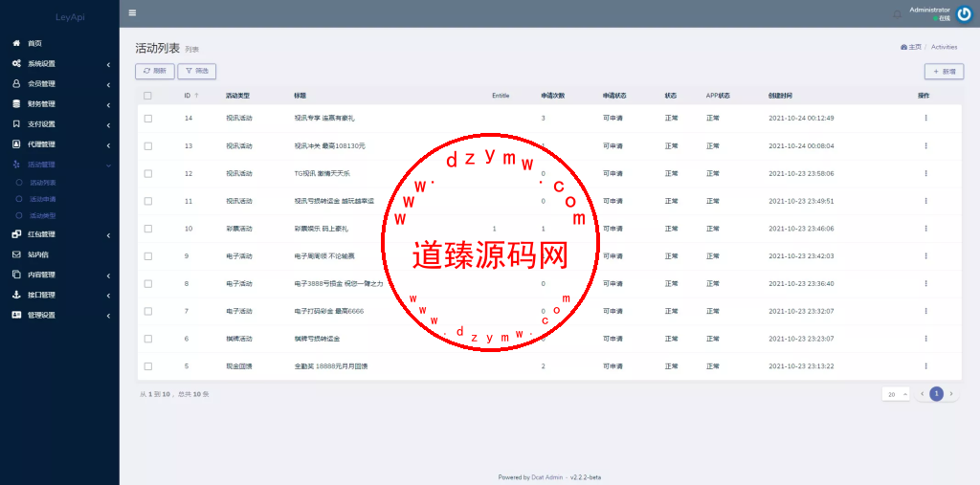980x485 pixels.
Task: Open the actions menu for row 14
Action: click(925, 118)
